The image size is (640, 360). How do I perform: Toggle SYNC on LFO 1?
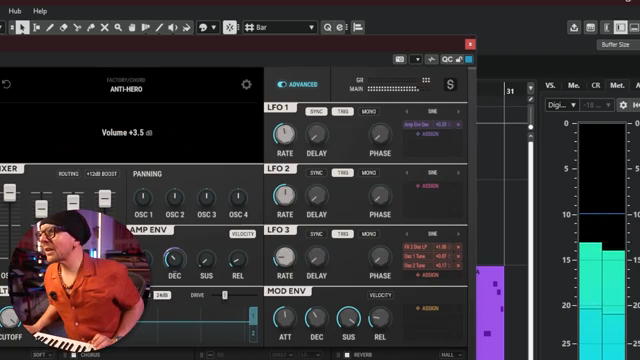(x=316, y=111)
